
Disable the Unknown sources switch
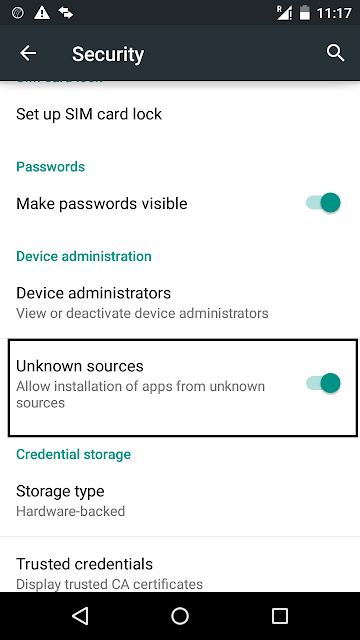click(323, 383)
